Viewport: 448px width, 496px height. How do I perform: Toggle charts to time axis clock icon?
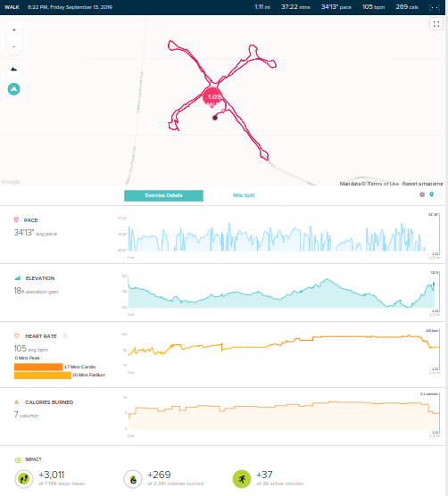pos(422,194)
